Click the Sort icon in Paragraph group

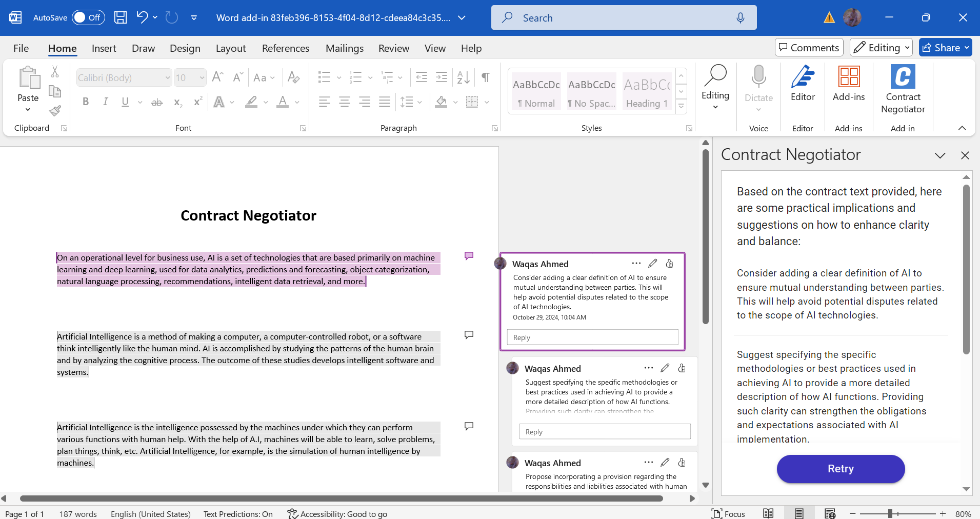463,77
